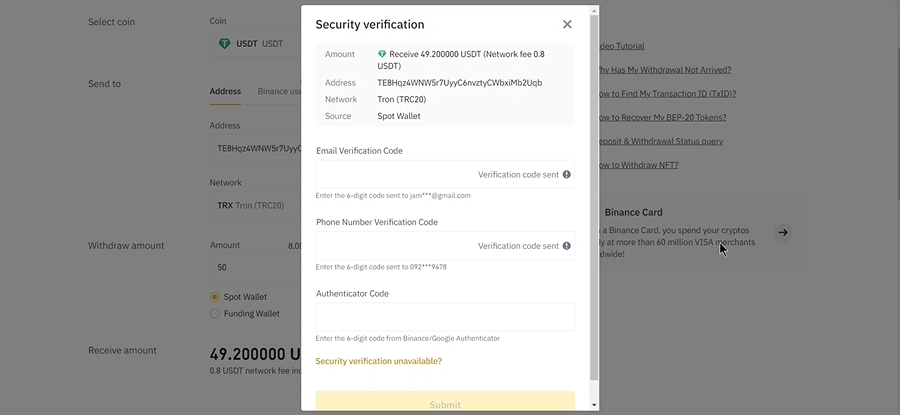Click the withdraw amount field showing 50
Image resolution: width=900 pixels, height=415 pixels.
(255, 267)
